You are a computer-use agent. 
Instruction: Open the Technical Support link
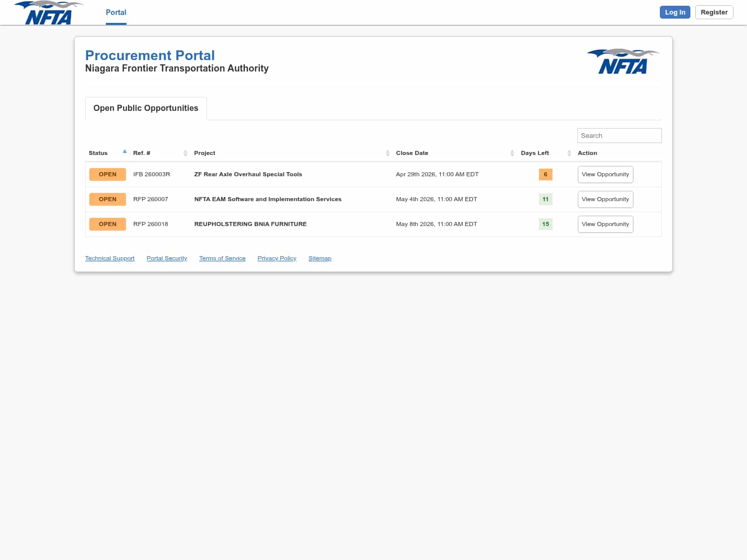[x=109, y=258]
